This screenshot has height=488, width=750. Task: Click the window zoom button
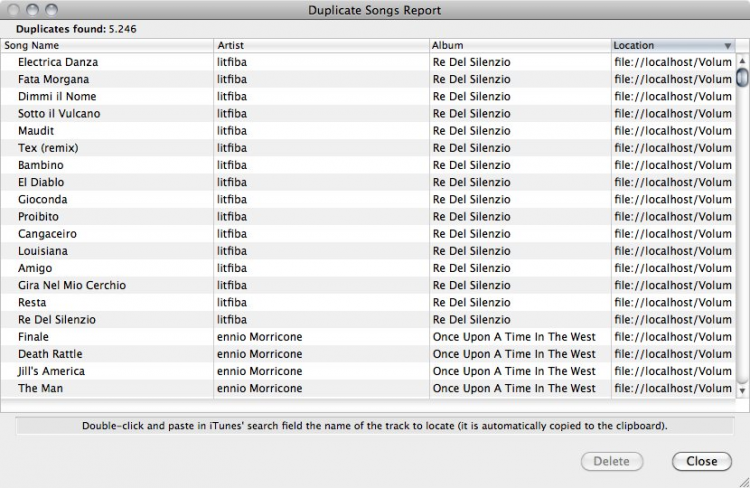point(50,10)
